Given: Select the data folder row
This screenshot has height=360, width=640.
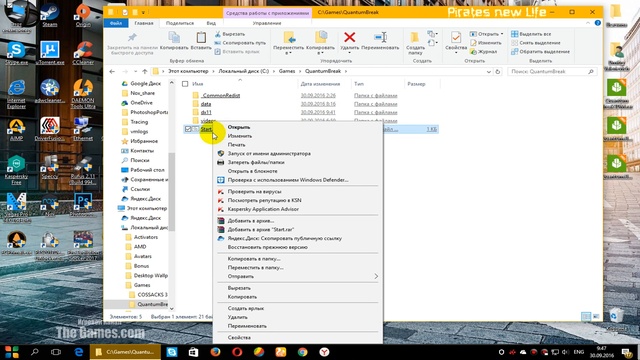Looking at the screenshot, I should click(x=310, y=104).
